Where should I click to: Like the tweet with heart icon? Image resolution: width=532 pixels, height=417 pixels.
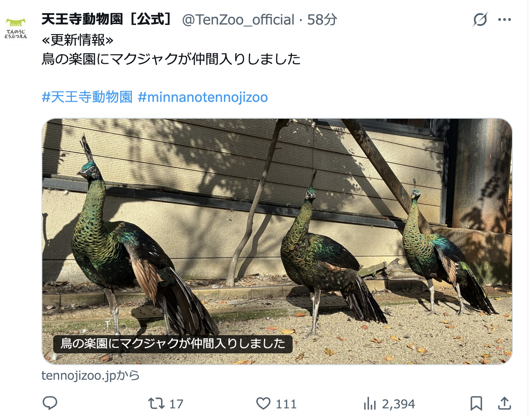pyautogui.click(x=263, y=403)
